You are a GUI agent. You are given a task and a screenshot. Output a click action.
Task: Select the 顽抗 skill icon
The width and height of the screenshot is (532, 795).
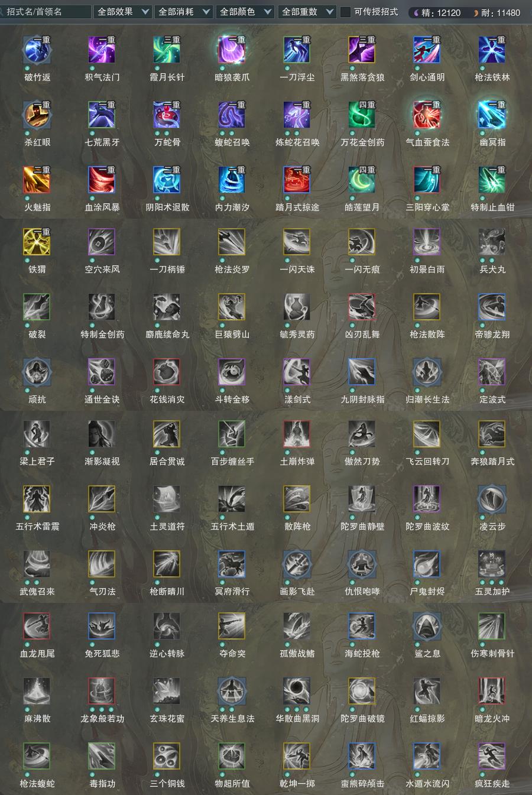tap(37, 372)
